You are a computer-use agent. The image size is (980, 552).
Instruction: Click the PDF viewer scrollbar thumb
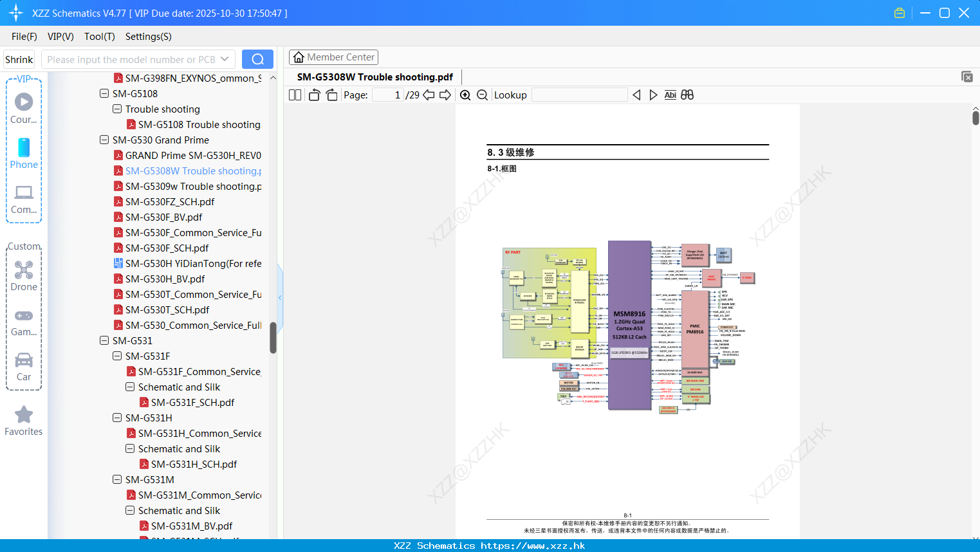[975, 118]
